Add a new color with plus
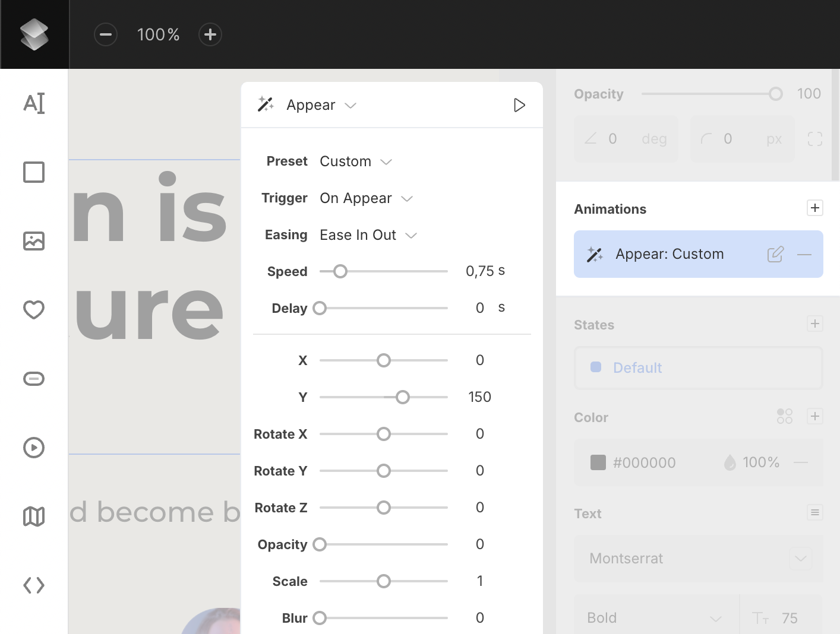Screen dimensions: 840x634 click(x=815, y=416)
